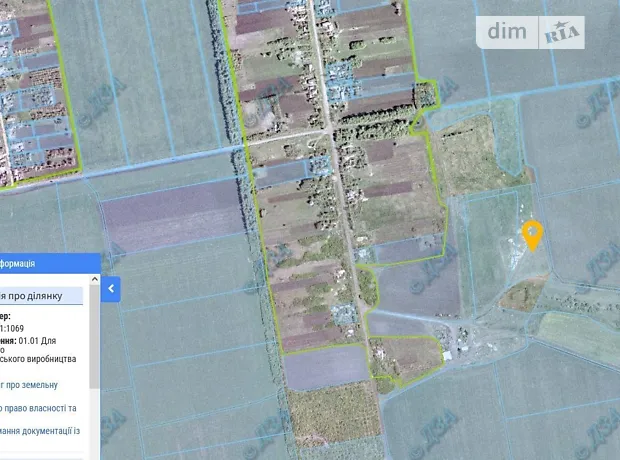Collapse the info panel with the left chevron
This screenshot has width=620, height=460.
coord(112,289)
